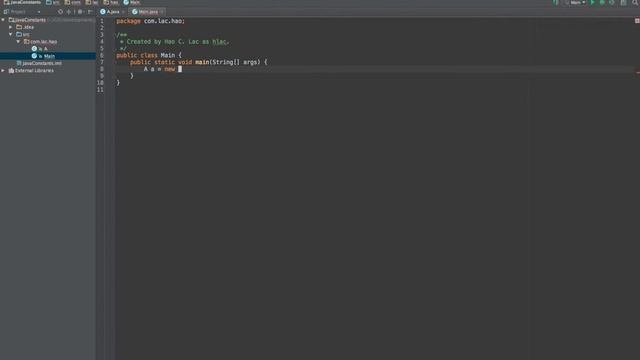This screenshot has width=640, height=360.
Task: Click the red error indicator at editor top-right
Action: pyautogui.click(x=637, y=21)
